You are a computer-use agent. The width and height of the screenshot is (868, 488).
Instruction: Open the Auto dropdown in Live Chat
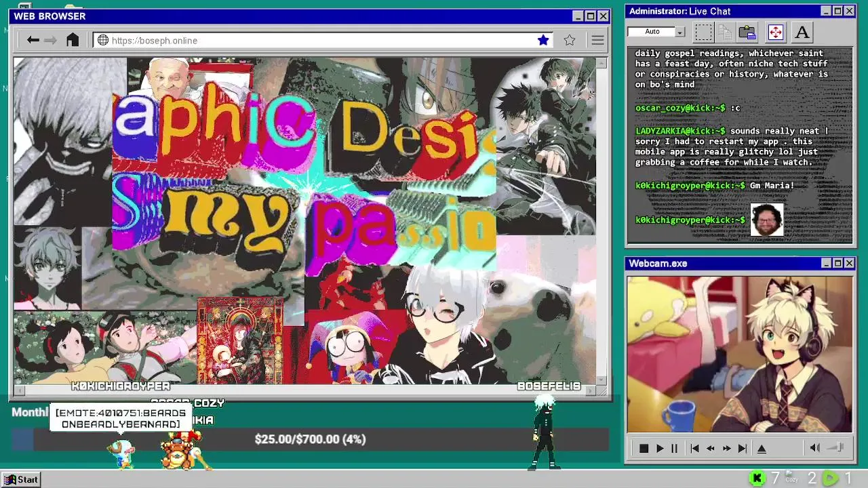679,32
